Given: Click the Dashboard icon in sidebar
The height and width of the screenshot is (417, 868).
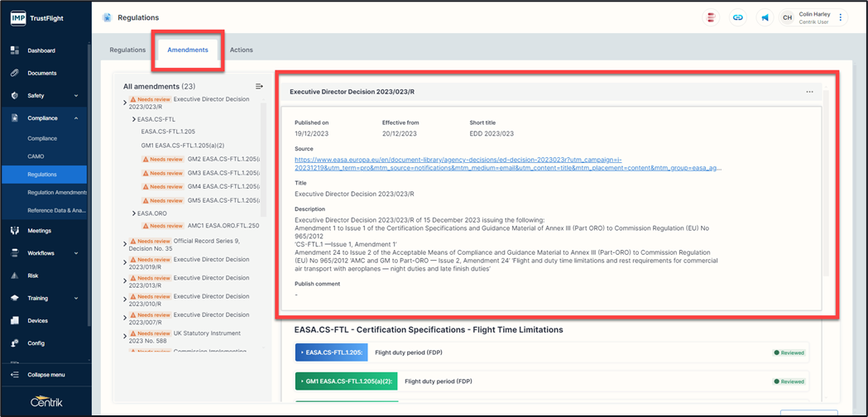Looking at the screenshot, I should (x=15, y=50).
